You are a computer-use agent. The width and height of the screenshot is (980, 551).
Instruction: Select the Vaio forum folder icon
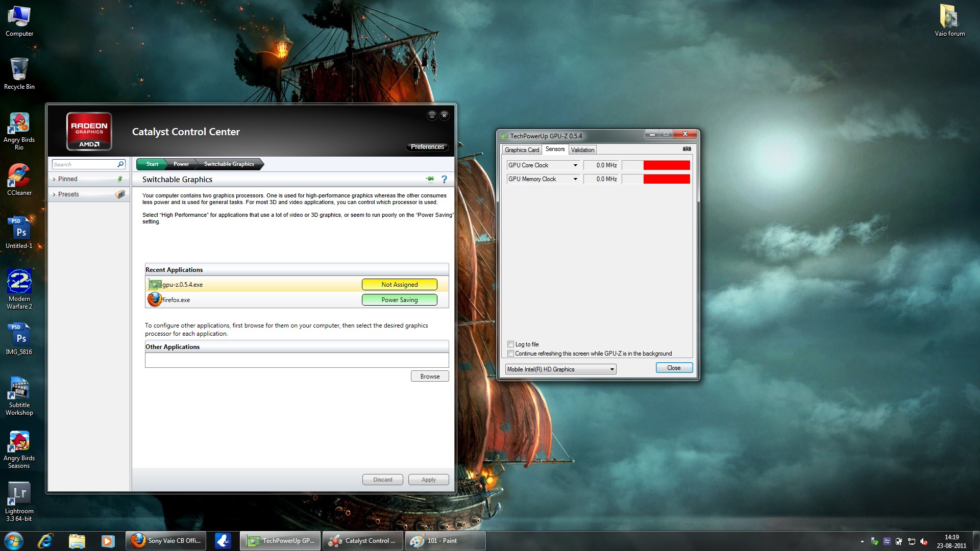click(x=950, y=21)
